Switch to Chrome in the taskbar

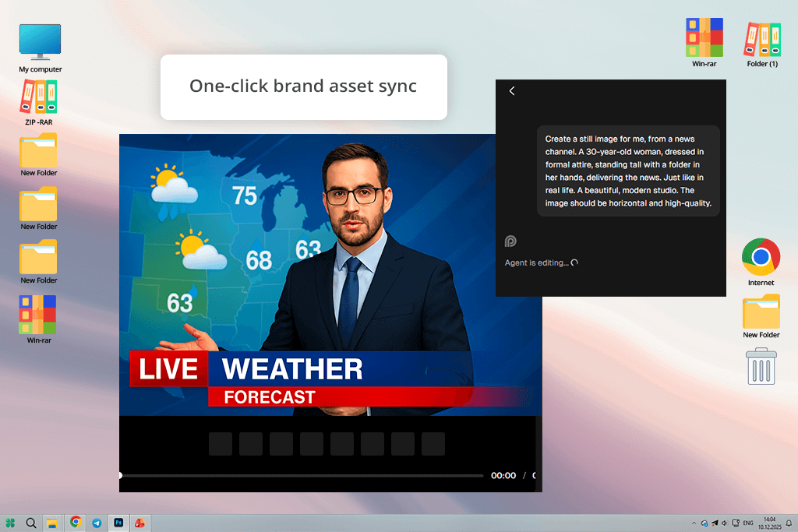pos(76,523)
